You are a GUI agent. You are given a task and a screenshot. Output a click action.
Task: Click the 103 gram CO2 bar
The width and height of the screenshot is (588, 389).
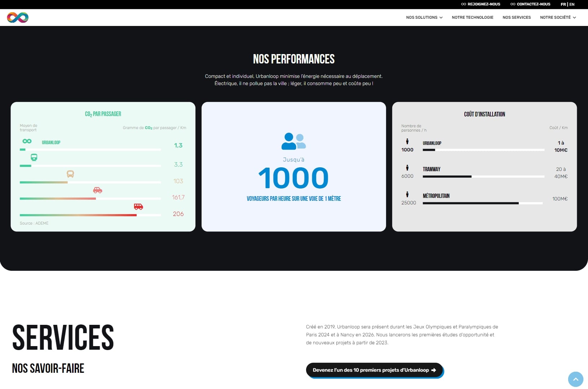[90, 182]
